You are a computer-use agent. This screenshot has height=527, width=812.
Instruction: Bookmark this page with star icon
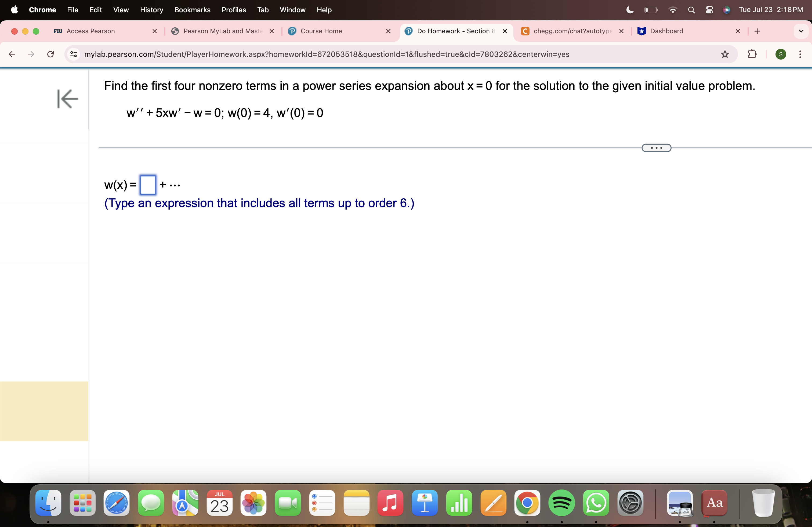tap(725, 54)
